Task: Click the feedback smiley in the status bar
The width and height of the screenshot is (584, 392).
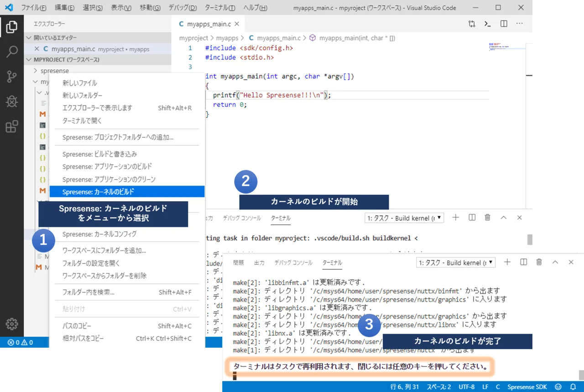Action: point(558,387)
